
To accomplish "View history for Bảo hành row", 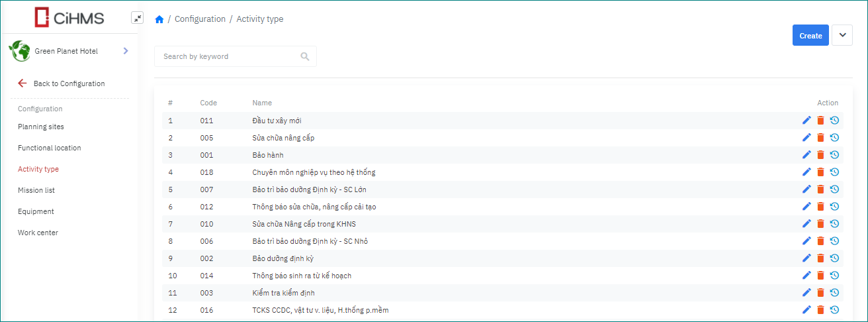I will [x=834, y=154].
